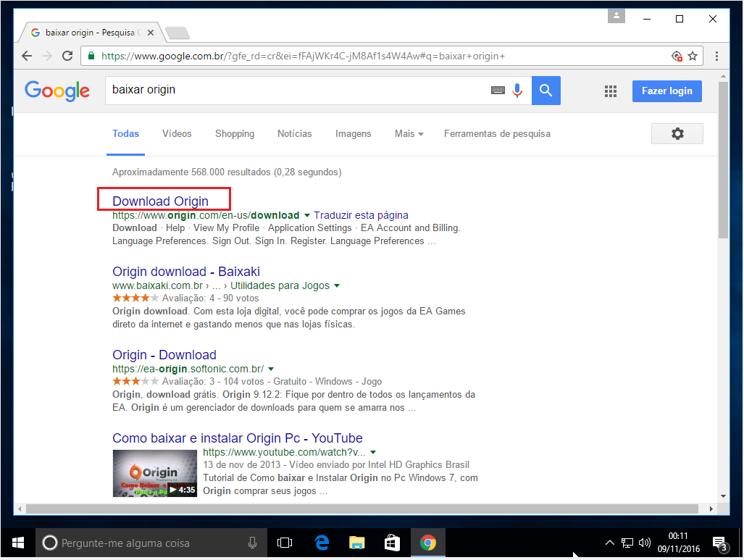Open search settings gear
The image size is (744, 560).
677,134
